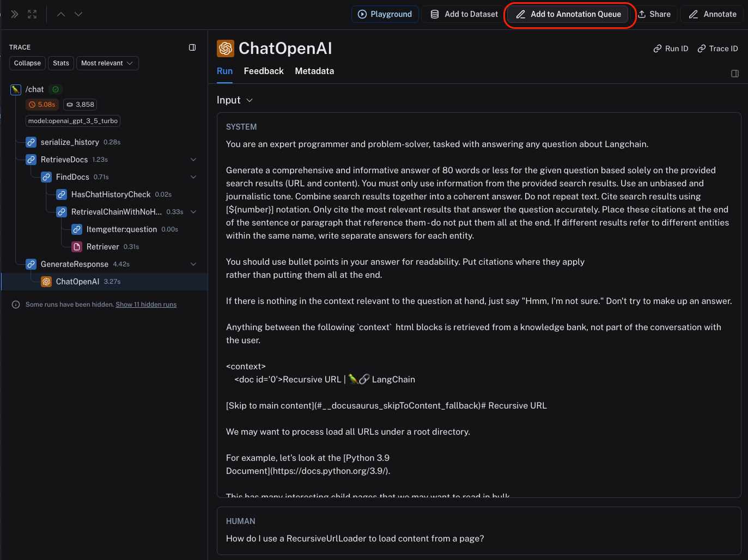Open the Playground button
This screenshot has width=748, height=560.
[x=385, y=14]
